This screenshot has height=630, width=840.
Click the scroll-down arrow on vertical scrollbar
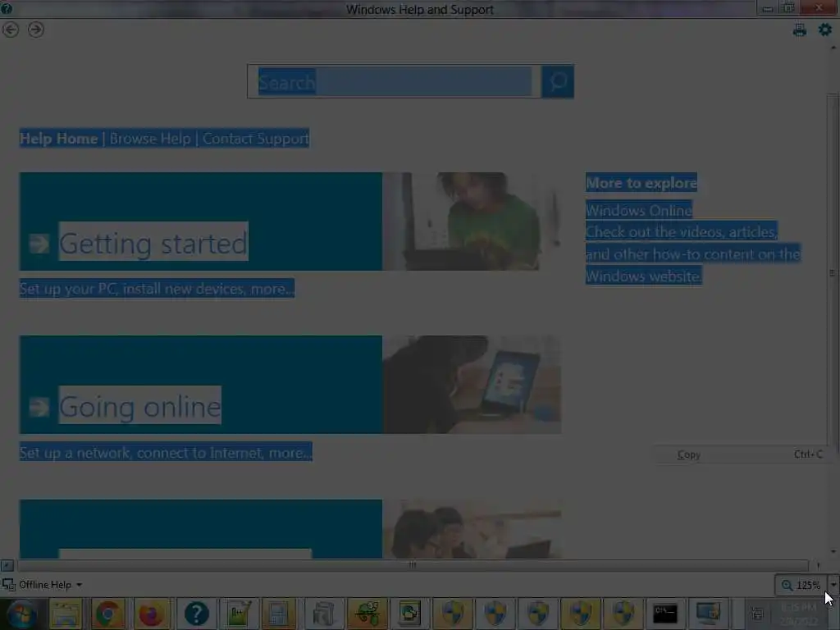point(833,552)
